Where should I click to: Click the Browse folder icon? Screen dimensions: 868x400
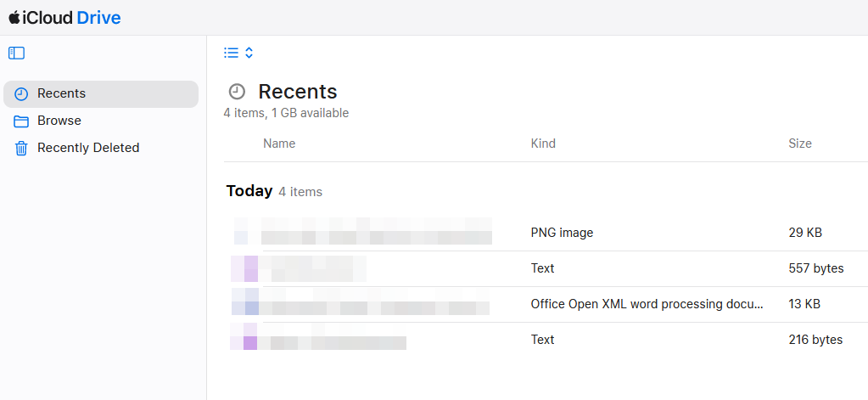[21, 121]
